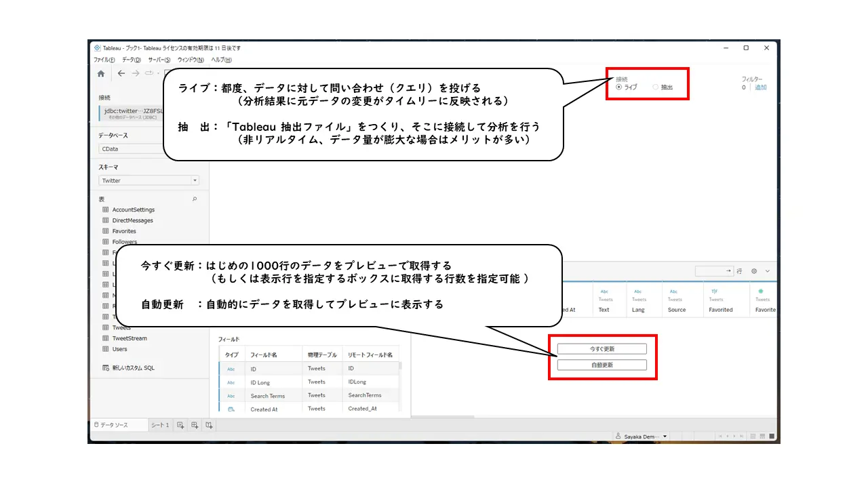This screenshot has height=488, width=868.
Task: Click the field list vertical scrollbar
Action: [x=399, y=366]
